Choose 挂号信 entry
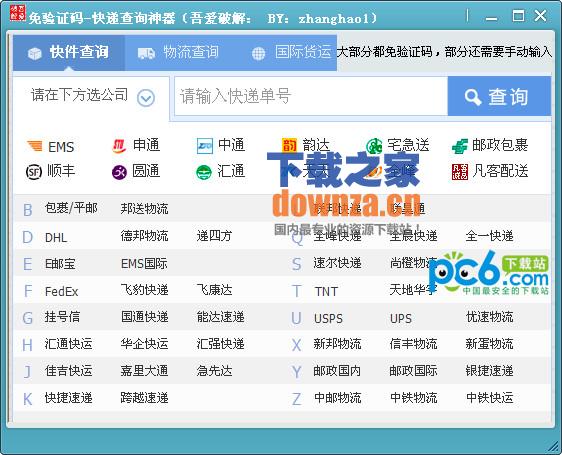The width and height of the screenshot is (562, 455). pyautogui.click(x=62, y=317)
